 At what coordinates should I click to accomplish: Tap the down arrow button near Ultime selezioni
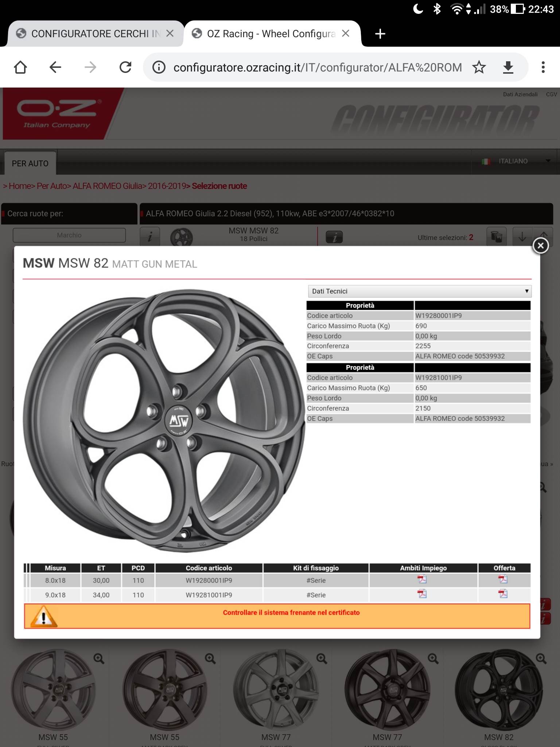522,236
